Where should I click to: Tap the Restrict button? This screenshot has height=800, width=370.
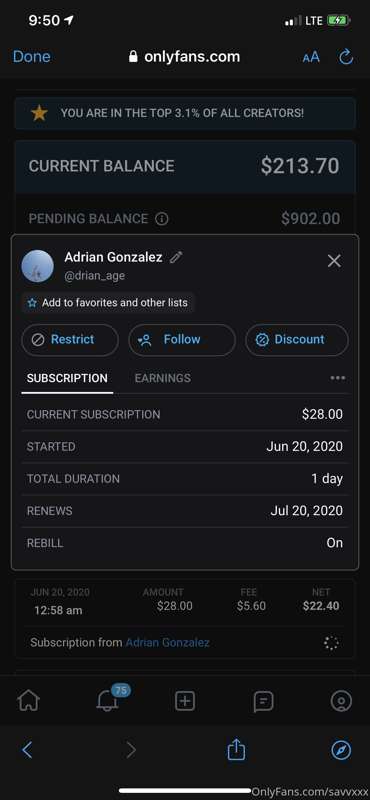[x=70, y=340]
